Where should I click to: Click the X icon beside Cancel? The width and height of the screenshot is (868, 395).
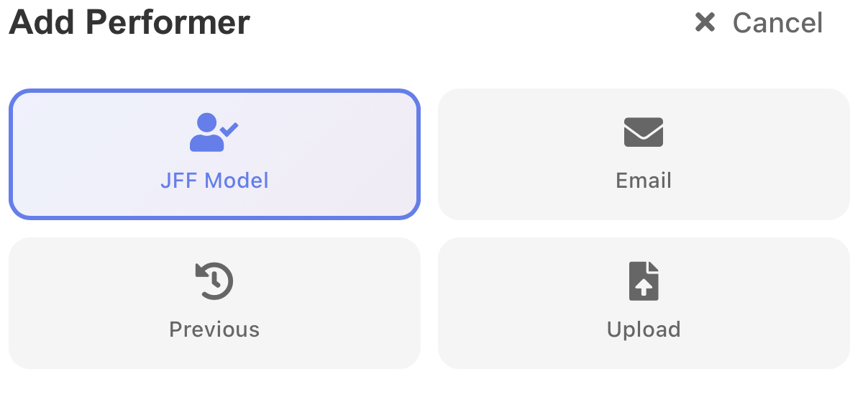(x=705, y=22)
